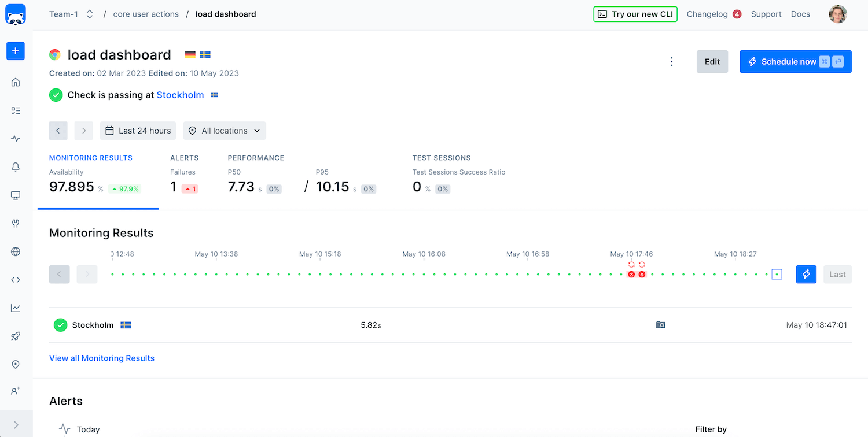Open the heartbeat monitoring icon in sidebar

[x=16, y=139]
